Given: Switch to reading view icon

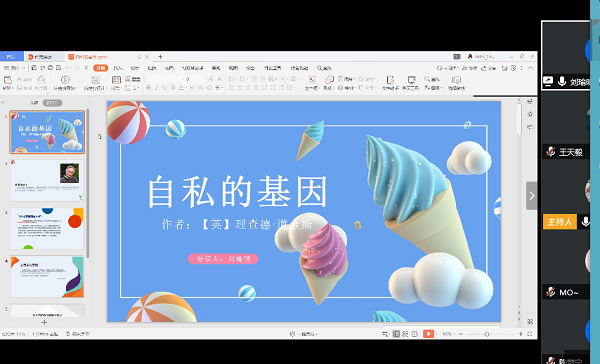Looking at the screenshot, I should pyautogui.click(x=414, y=334).
